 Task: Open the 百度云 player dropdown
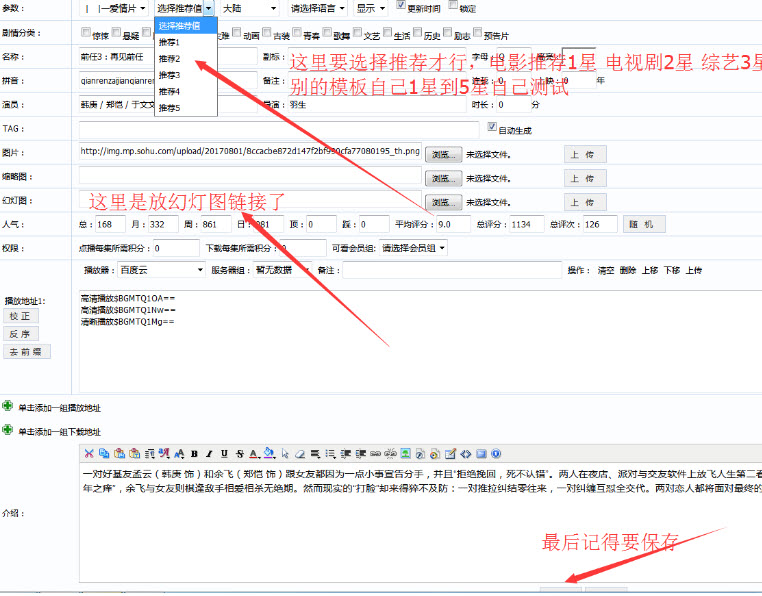(x=161, y=270)
